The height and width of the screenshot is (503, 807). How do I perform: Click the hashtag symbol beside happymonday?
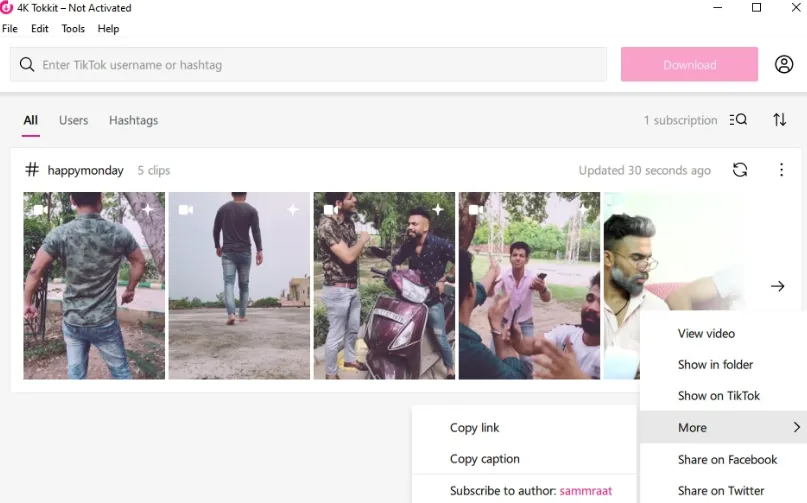(32, 169)
